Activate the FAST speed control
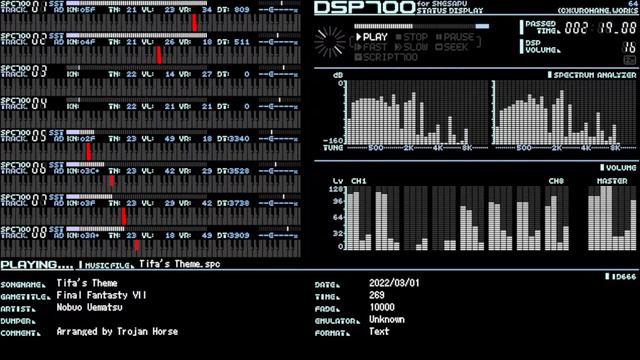The width and height of the screenshot is (640, 360). click(x=371, y=47)
